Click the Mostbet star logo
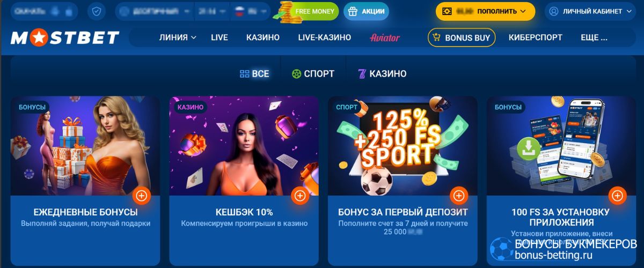The height and width of the screenshot is (268, 644). [65, 38]
